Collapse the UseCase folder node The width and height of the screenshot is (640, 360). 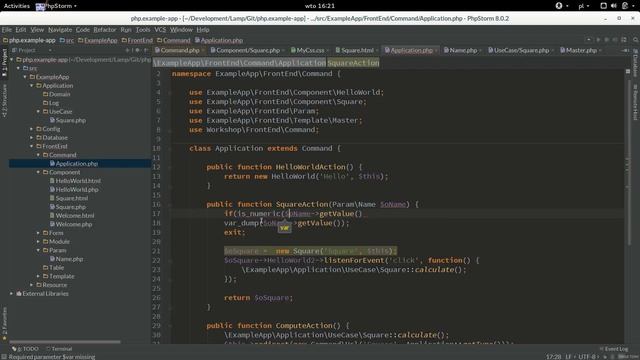point(38,111)
